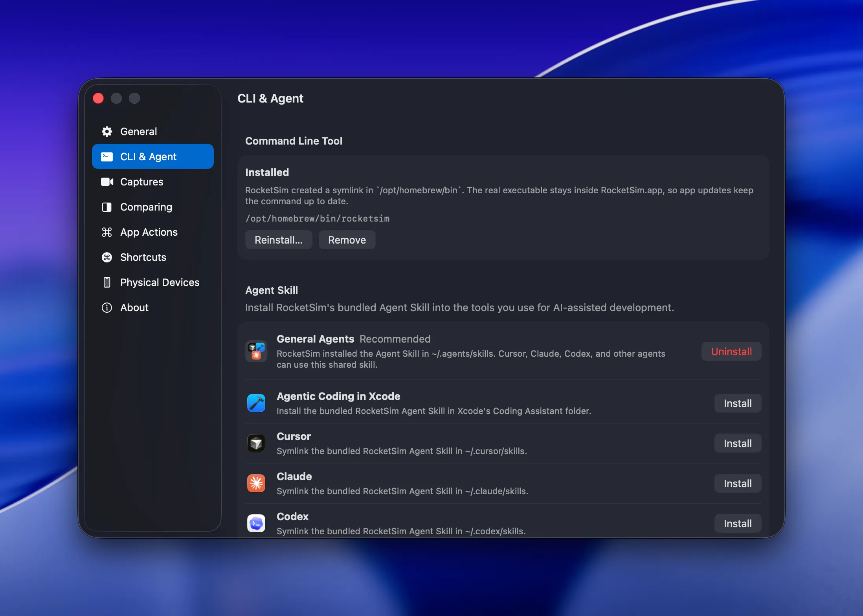
Task: Click the 'Install RocketSim's bundled Agent Skill' subtitle
Action: pos(459,307)
